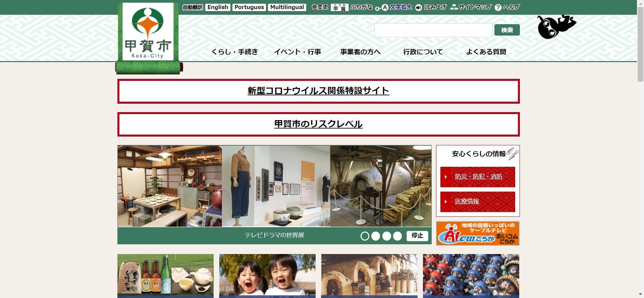Enlarge text with 文字拡大

coord(401,7)
